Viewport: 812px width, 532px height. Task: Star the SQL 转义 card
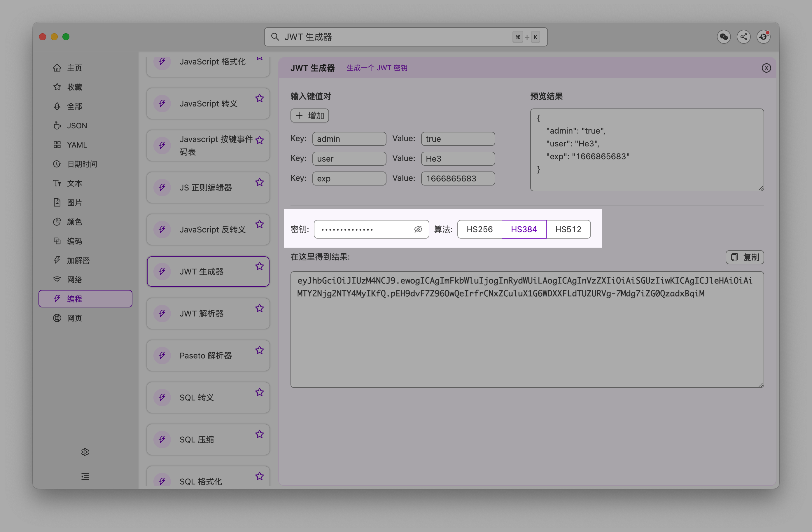tap(259, 392)
